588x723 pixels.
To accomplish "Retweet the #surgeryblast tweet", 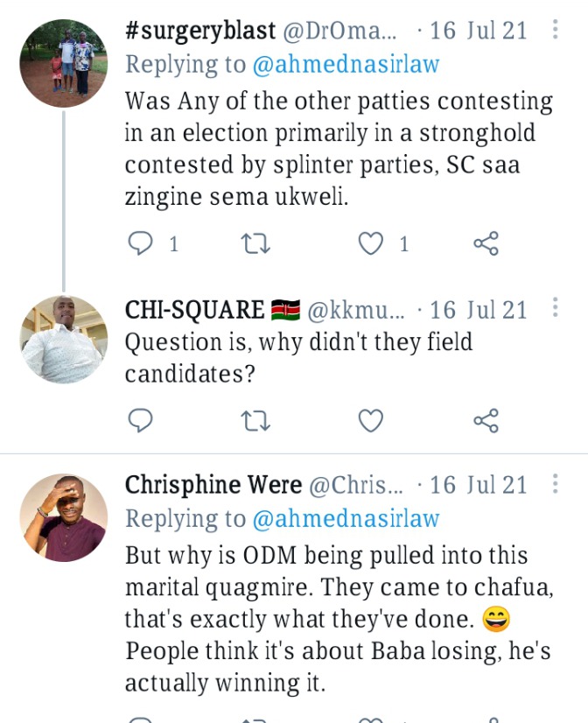I will [x=255, y=243].
